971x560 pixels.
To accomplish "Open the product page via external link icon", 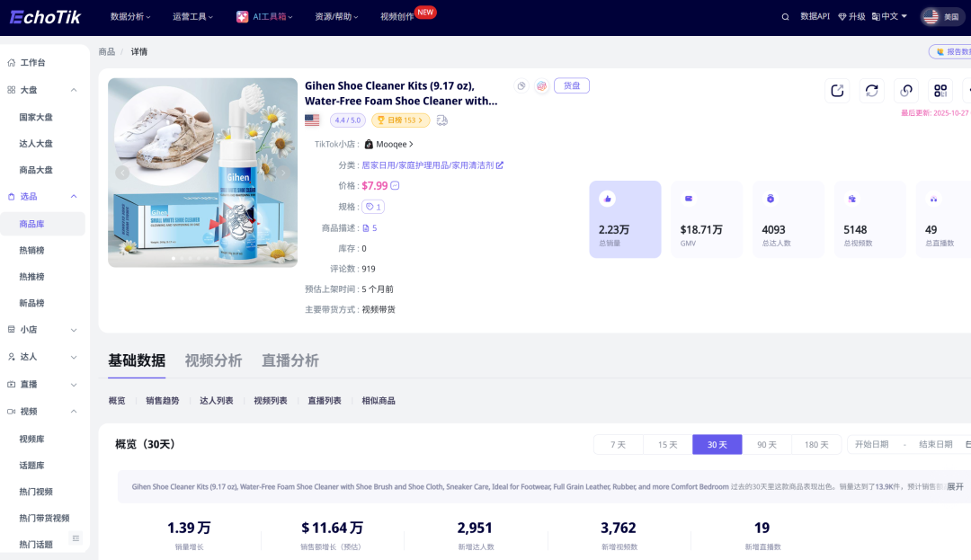I will (837, 90).
